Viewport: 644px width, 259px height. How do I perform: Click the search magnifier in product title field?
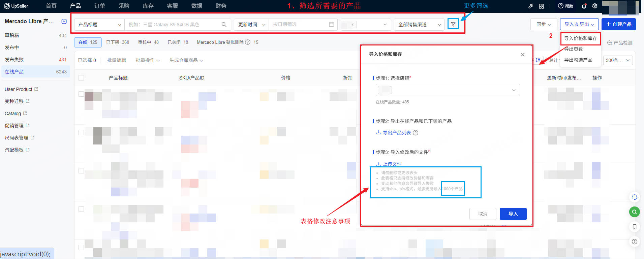[x=224, y=25]
